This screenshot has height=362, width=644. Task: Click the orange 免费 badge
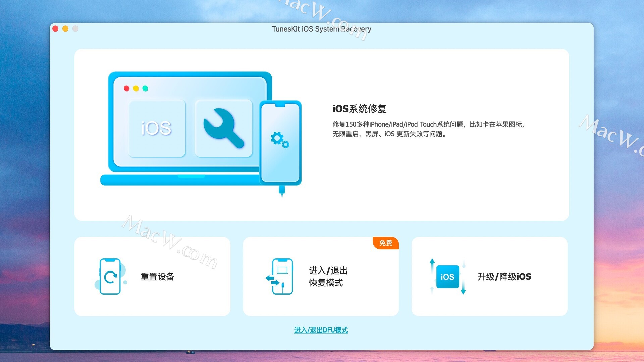(x=386, y=243)
